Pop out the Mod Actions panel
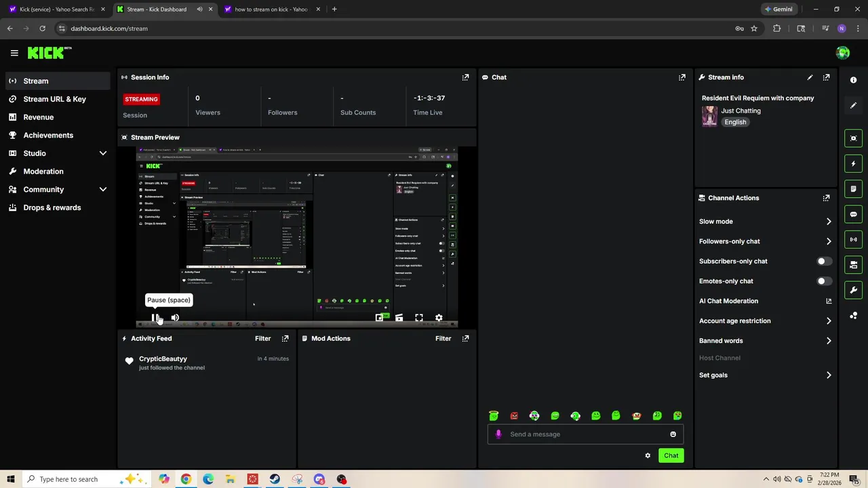Screen dimensions: 868x488 (465, 338)
